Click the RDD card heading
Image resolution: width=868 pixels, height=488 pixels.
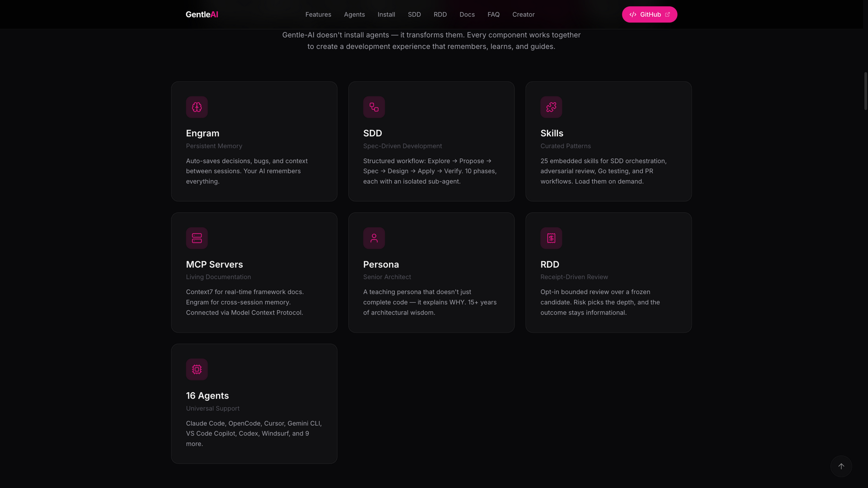[x=550, y=264]
